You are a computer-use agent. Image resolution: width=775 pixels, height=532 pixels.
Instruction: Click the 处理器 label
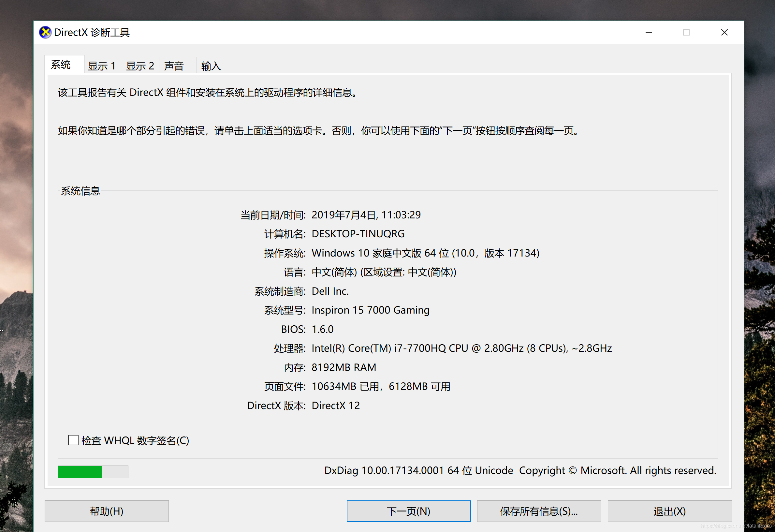(x=289, y=348)
